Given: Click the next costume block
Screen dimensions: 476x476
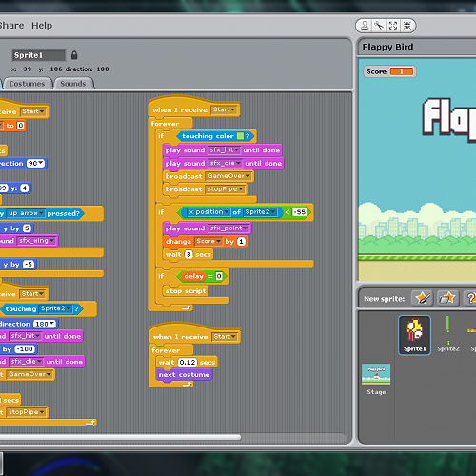Looking at the screenshot, I should (184, 374).
